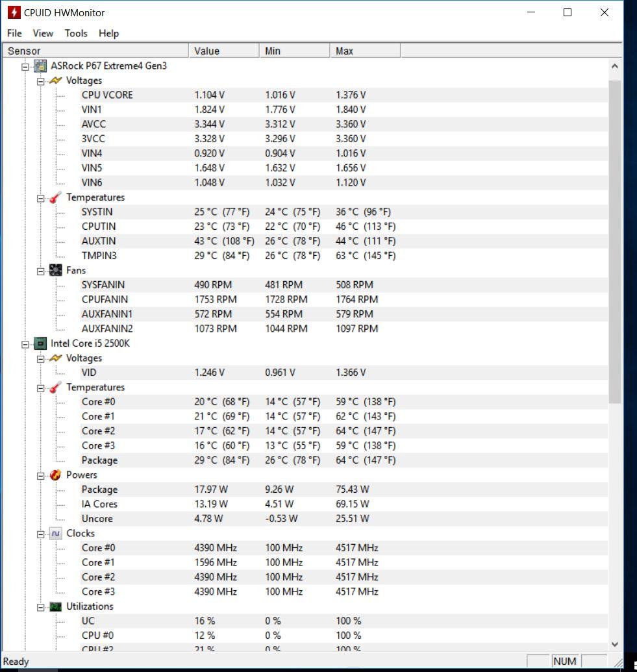Select the VID voltage row
The image size is (637, 672).
343,373
